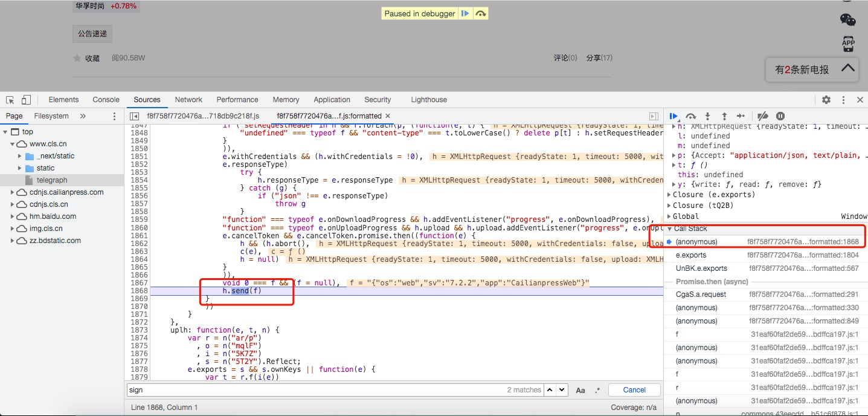This screenshot has height=416, width=868.
Task: Click the 公告速递 button
Action: (x=92, y=34)
